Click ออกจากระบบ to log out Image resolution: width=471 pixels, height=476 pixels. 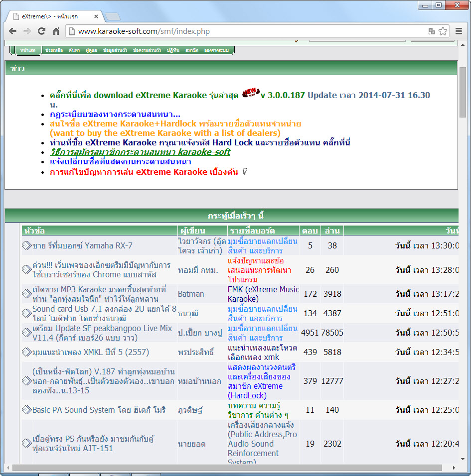[216, 50]
